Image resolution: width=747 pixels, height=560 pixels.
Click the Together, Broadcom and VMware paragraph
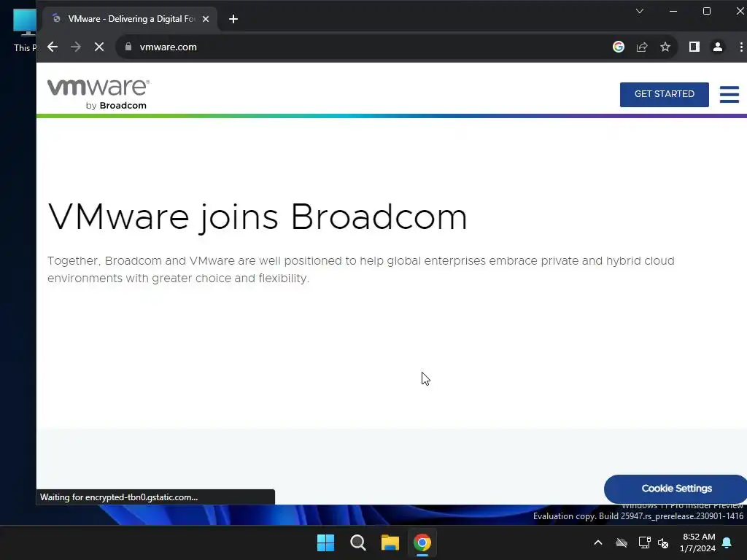point(360,270)
